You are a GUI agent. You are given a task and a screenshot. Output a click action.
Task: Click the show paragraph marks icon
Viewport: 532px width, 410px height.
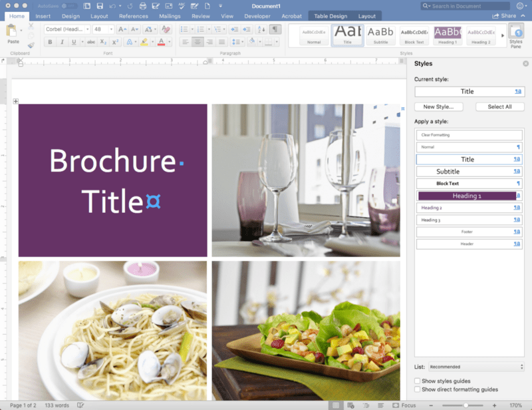275,29
